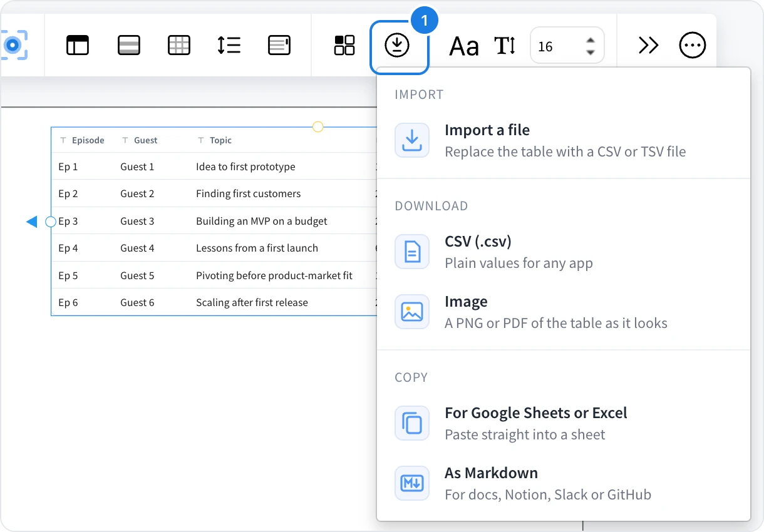The height and width of the screenshot is (532, 764).
Task: Toggle the header column icon
Action: 78,45
